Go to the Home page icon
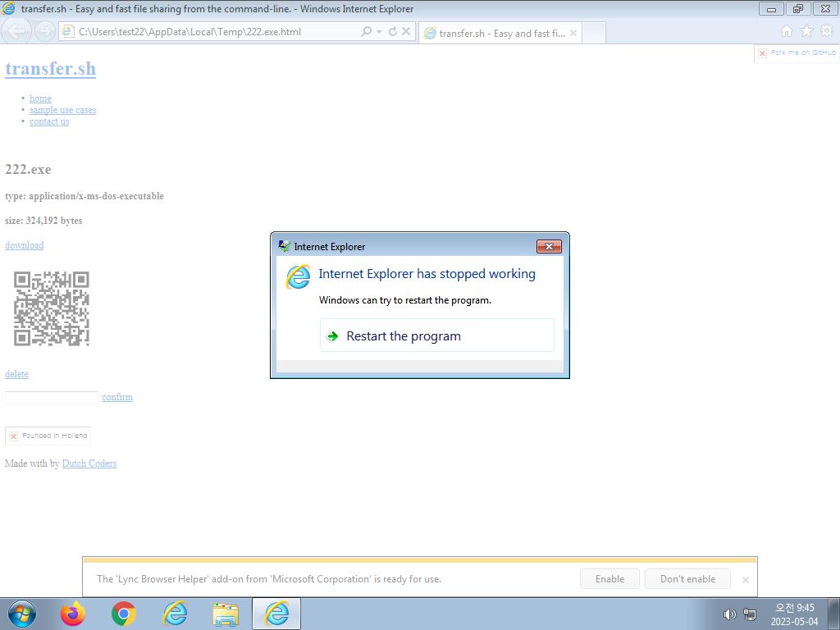 coord(786,31)
